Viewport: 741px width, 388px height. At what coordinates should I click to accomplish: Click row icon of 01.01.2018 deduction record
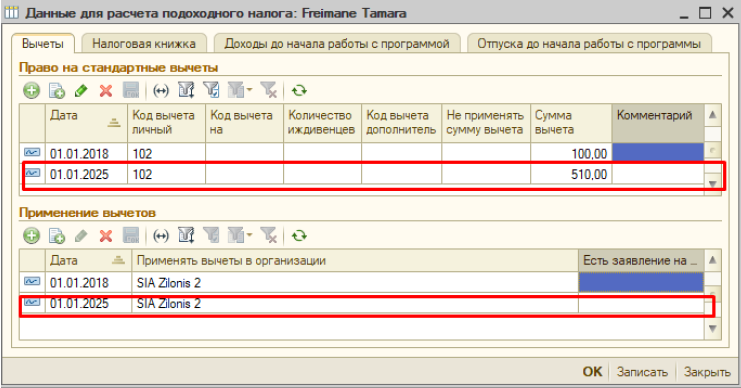pyautogui.click(x=32, y=153)
